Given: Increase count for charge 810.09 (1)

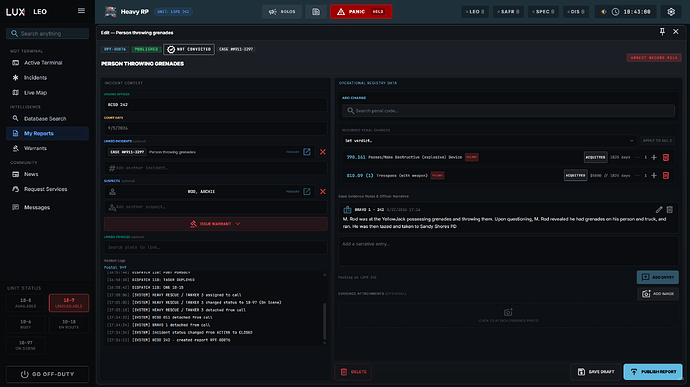Looking at the screenshot, I should 654,175.
